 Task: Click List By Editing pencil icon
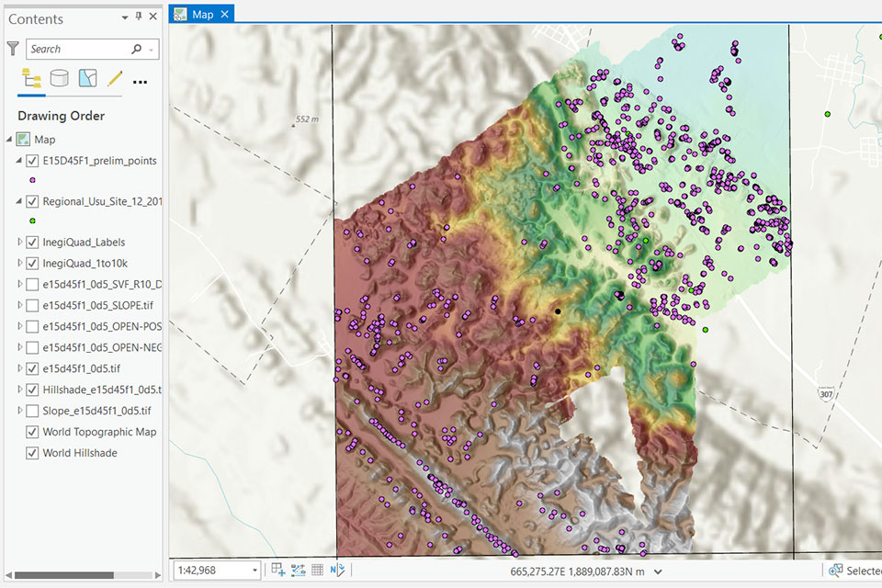[115, 80]
